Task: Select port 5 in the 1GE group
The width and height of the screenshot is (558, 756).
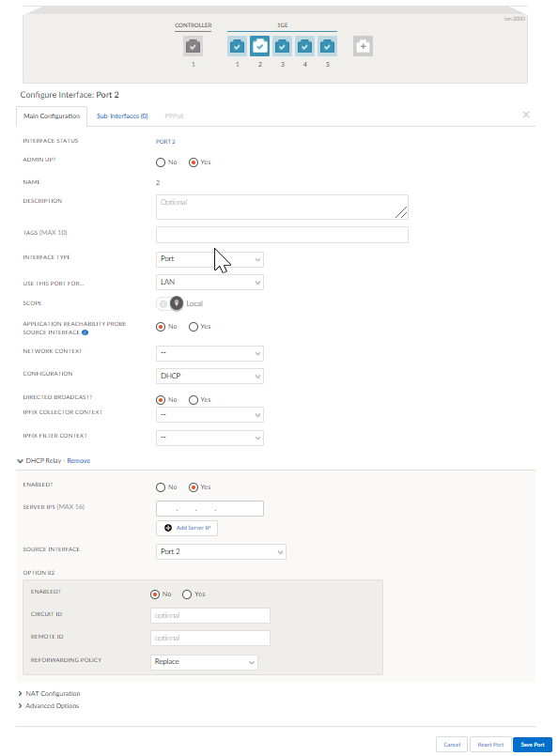Action: (x=327, y=44)
